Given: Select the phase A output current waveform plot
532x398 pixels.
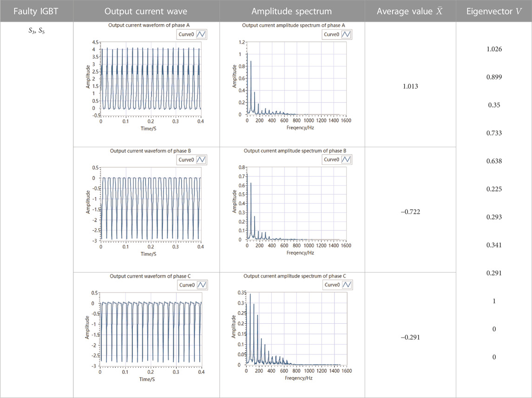Looking at the screenshot, I should (x=151, y=78).
